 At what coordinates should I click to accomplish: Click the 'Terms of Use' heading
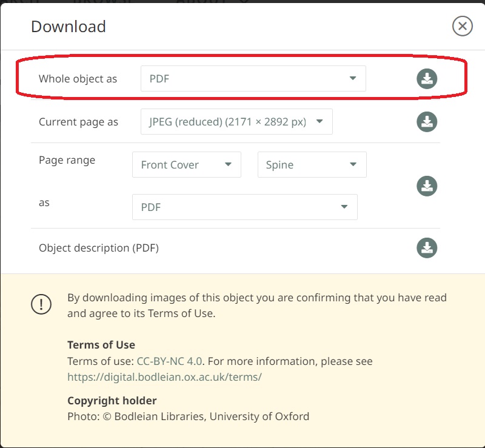(x=101, y=345)
